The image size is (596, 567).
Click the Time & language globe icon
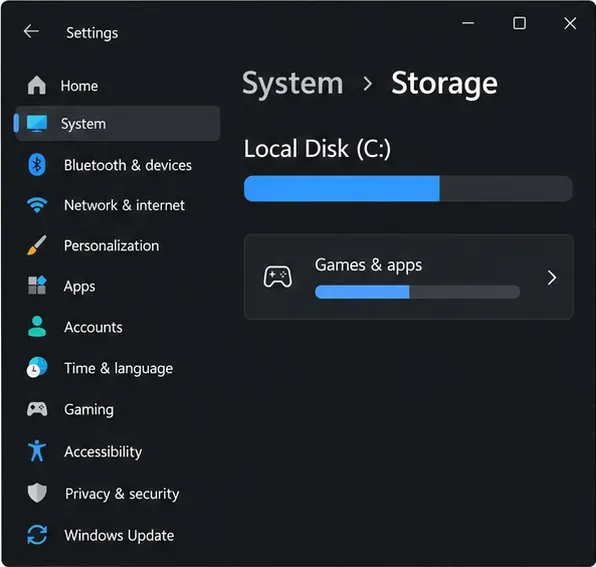[x=37, y=367]
